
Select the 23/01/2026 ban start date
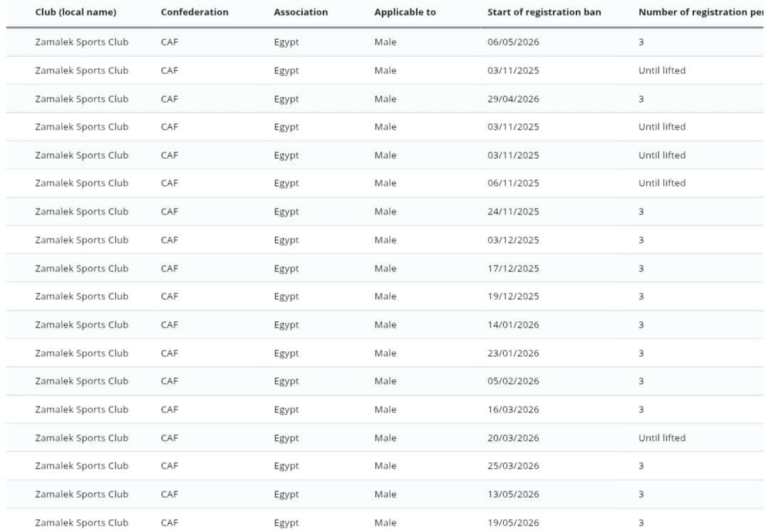(x=513, y=353)
